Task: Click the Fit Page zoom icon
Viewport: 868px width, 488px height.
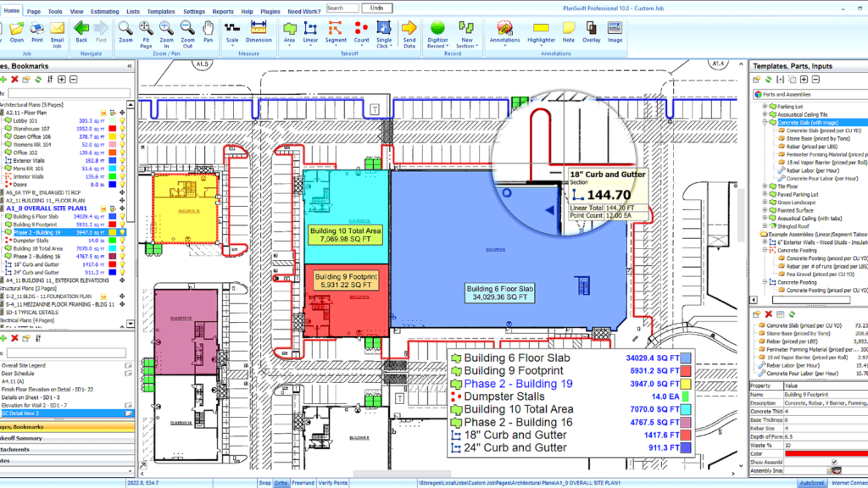Action: pyautogui.click(x=146, y=32)
